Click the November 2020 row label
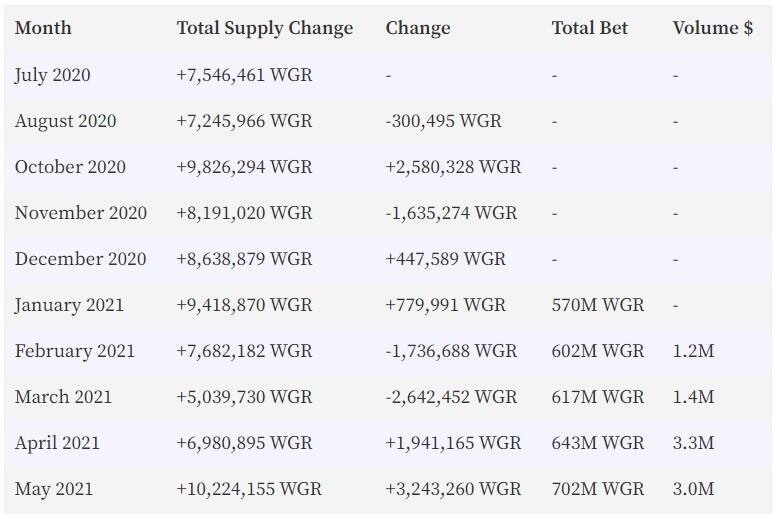The width and height of the screenshot is (776, 519). pos(81,213)
